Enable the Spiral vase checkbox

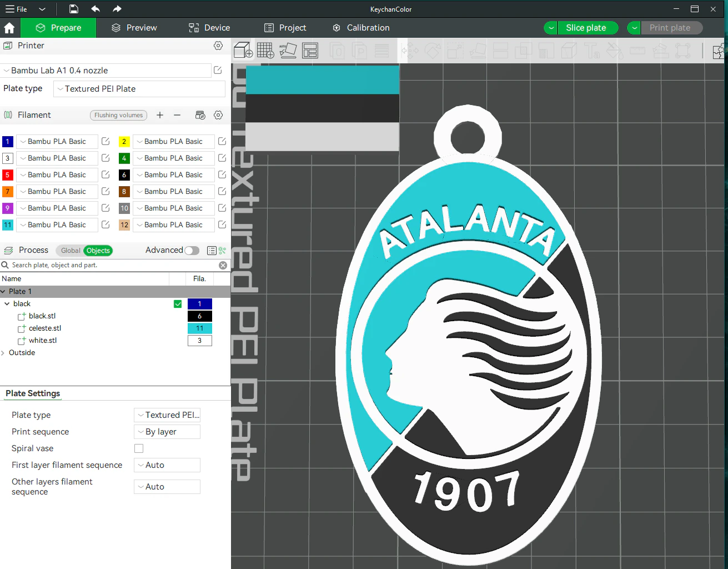pyautogui.click(x=139, y=448)
